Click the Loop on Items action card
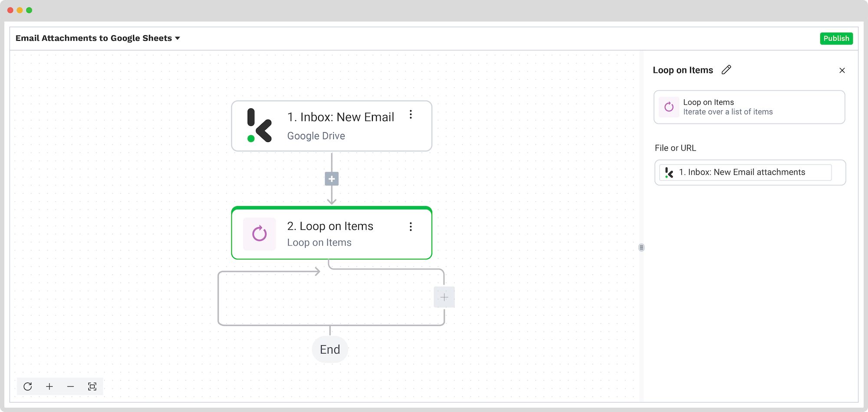The width and height of the screenshot is (868, 412). point(749,107)
